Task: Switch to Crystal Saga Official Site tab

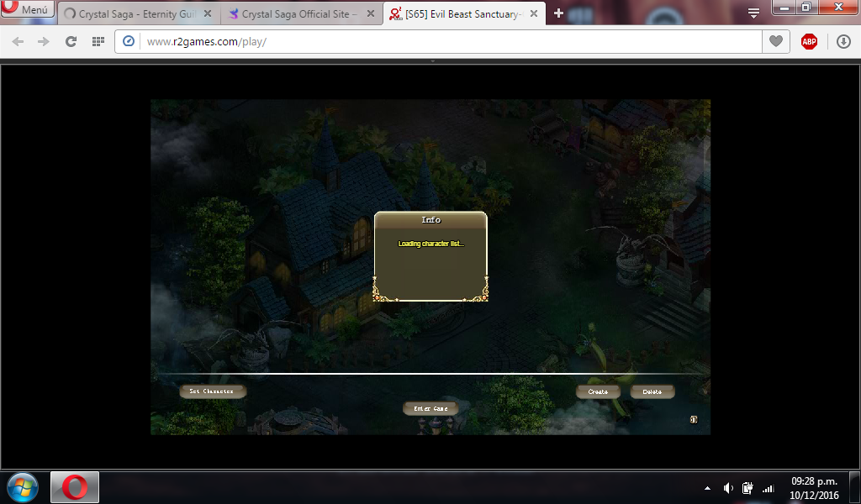Action: [298, 14]
